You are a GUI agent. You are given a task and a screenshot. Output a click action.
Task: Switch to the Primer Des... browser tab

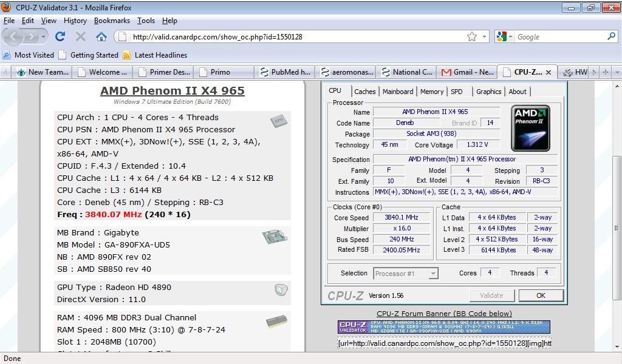tap(163, 72)
